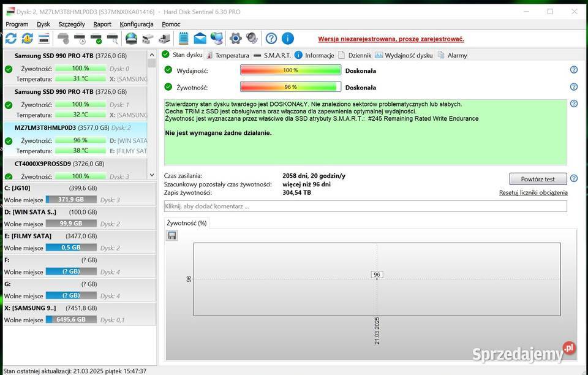
Task: Select the G: partition entry
Action: coord(80,290)
